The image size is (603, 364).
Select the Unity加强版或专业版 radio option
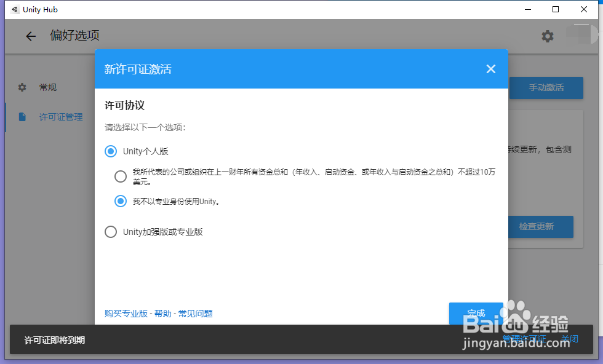[111, 232]
